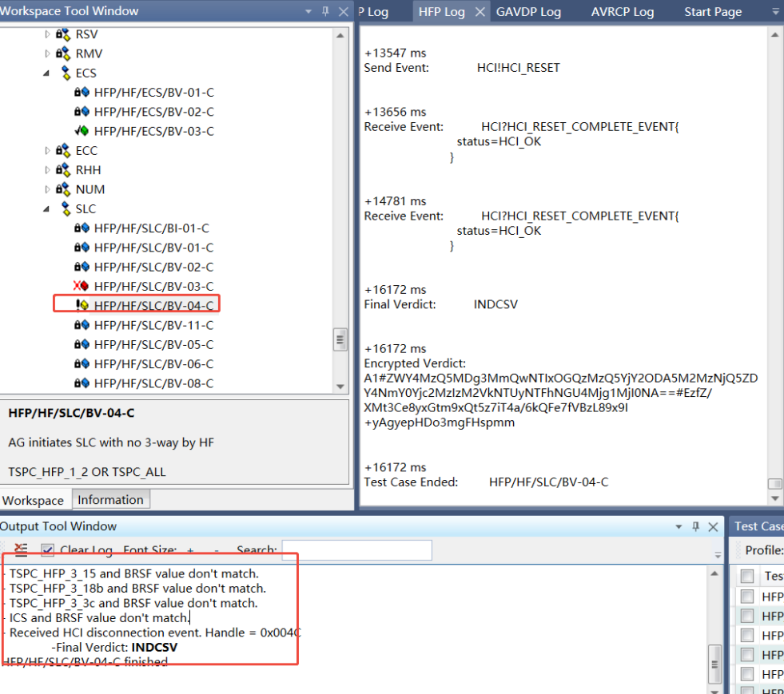This screenshot has width=784, height=694.
Task: Click the Output window scrollbar thumb
Action: [x=714, y=664]
